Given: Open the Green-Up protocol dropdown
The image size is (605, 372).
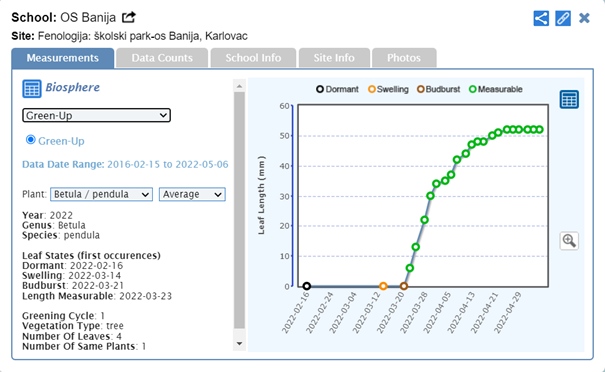Looking at the screenshot, I should [x=96, y=115].
